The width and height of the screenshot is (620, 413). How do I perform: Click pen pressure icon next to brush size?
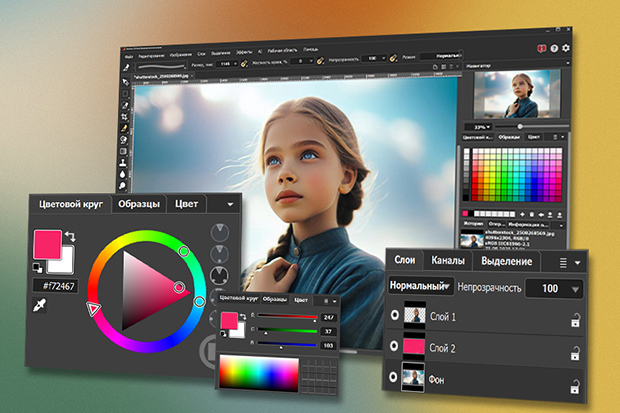[244, 63]
